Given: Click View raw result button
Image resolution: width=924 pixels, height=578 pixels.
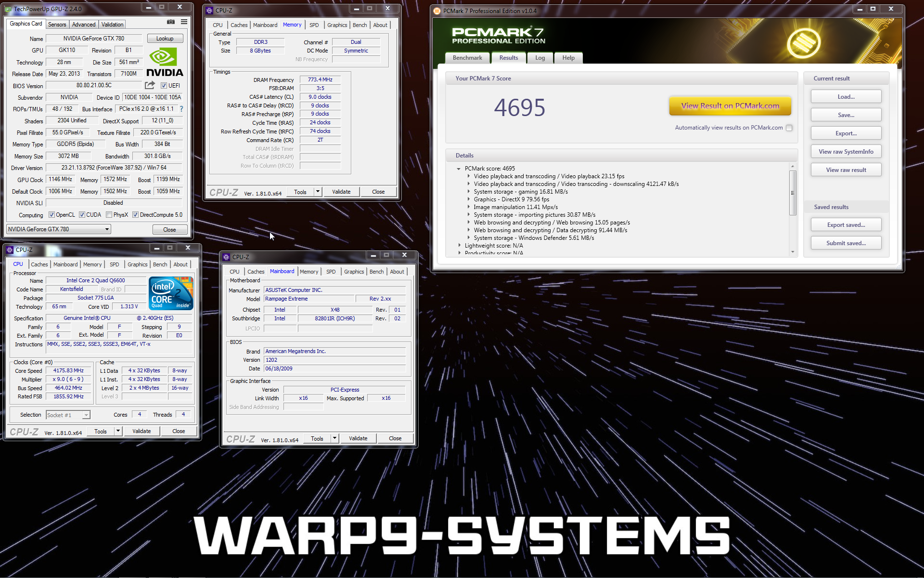Looking at the screenshot, I should pos(846,170).
